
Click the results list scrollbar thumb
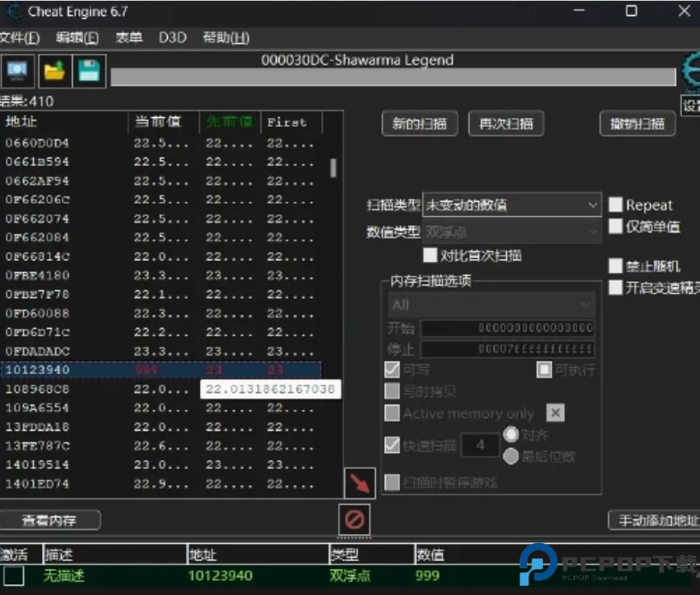pyautogui.click(x=333, y=168)
